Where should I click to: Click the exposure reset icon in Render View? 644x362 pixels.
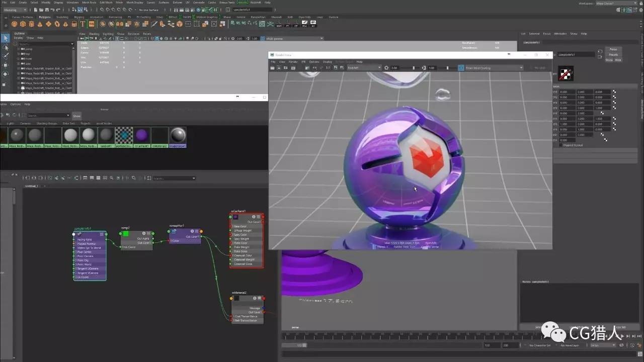(386, 67)
